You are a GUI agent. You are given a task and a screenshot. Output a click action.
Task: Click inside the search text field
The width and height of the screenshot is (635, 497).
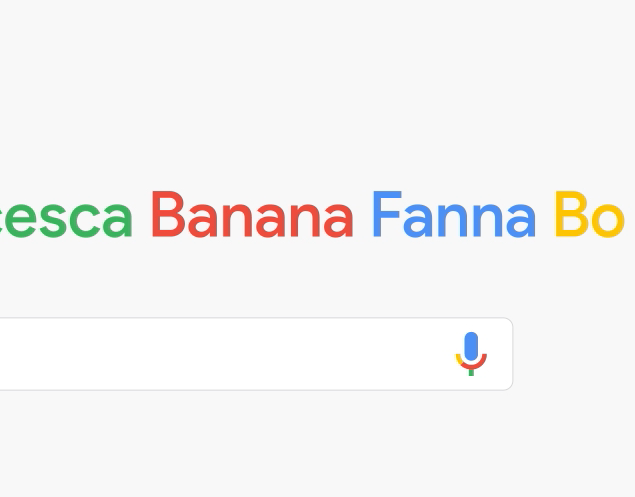click(220, 354)
